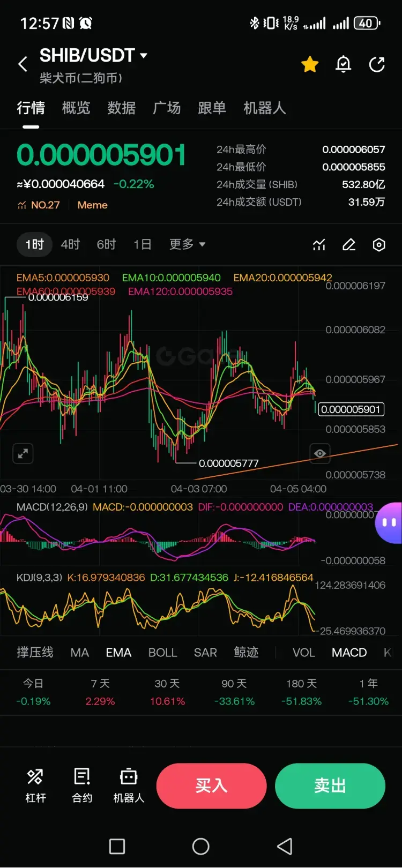Enable the 鲸迹 indicator
The width and height of the screenshot is (402, 868).
(246, 653)
